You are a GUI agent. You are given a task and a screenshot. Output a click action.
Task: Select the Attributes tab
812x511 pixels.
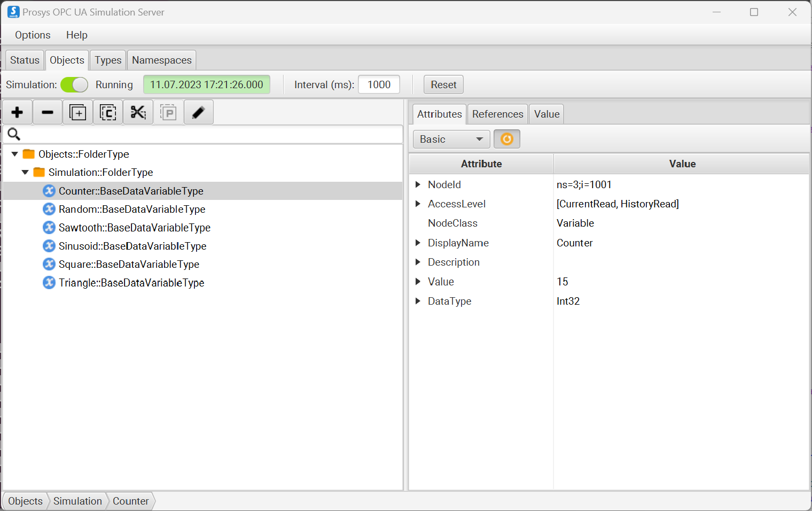pos(440,114)
